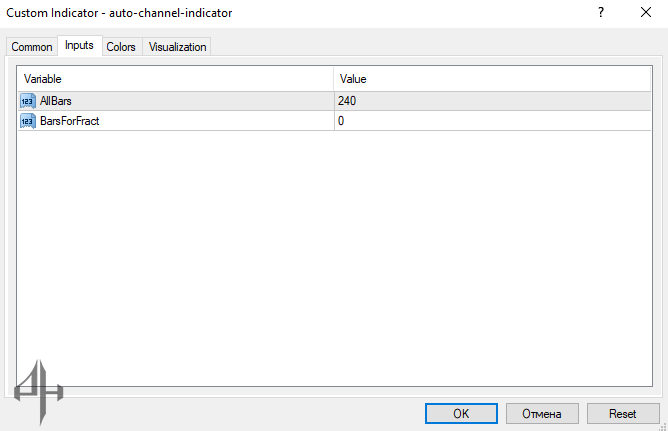Click the integer icon beside BarsForFract
The image size is (668, 431).
(x=27, y=120)
